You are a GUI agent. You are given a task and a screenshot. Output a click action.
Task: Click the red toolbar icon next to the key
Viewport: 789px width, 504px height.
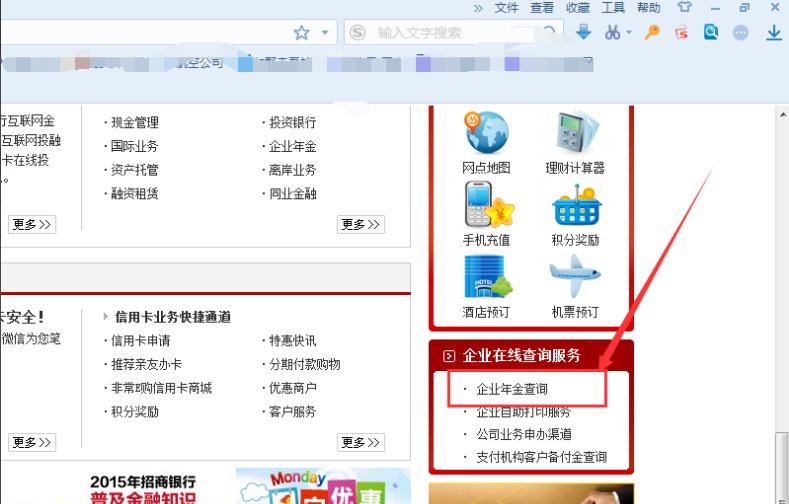coord(681,33)
